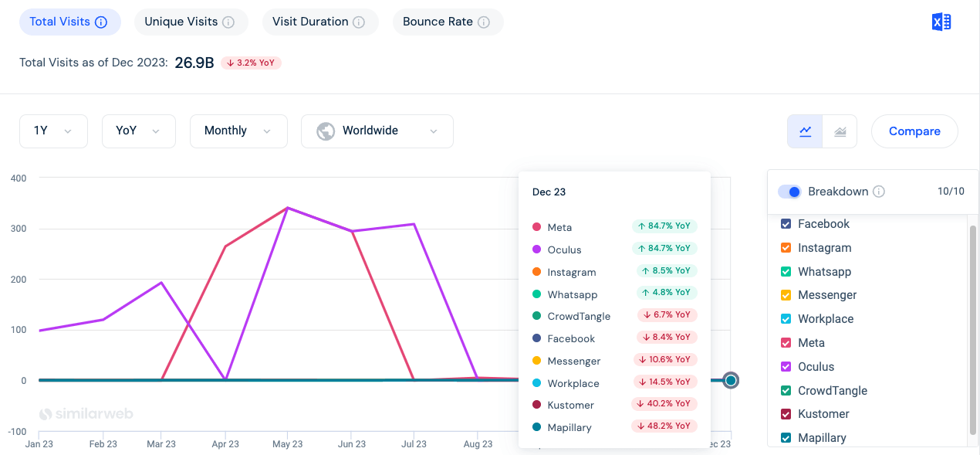
Task: Open the Monthly granularity dropdown
Action: click(x=238, y=131)
